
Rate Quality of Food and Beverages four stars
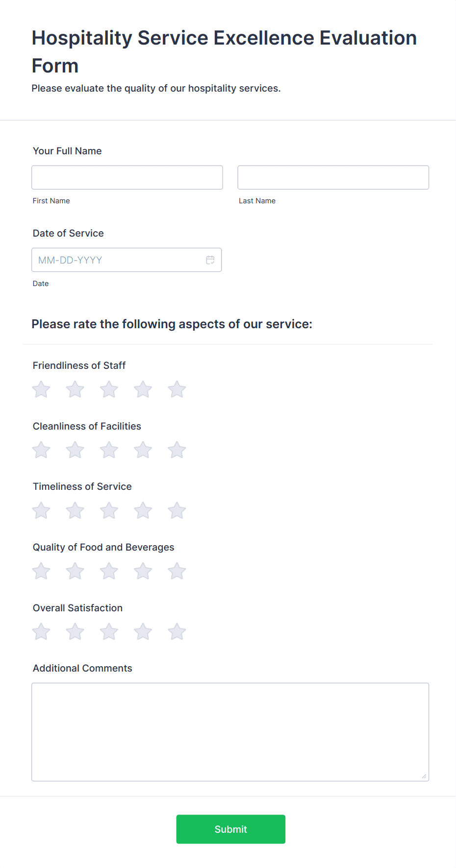143,571
